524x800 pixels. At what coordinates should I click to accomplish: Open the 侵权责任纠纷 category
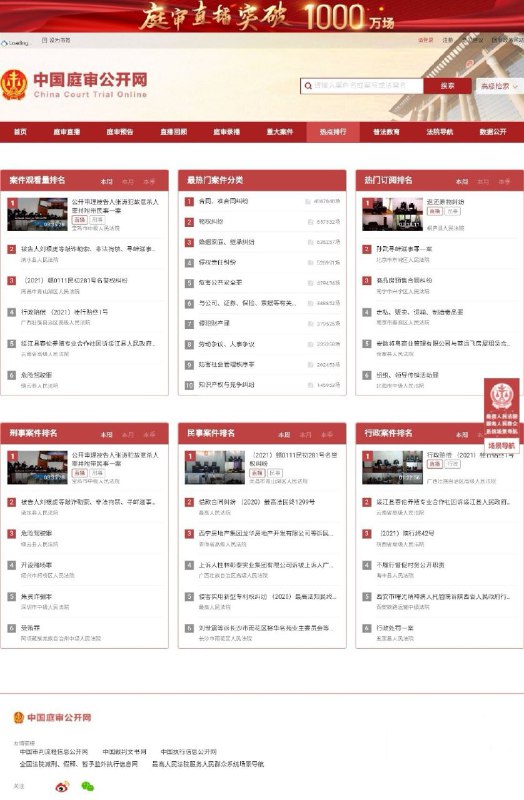click(x=217, y=262)
